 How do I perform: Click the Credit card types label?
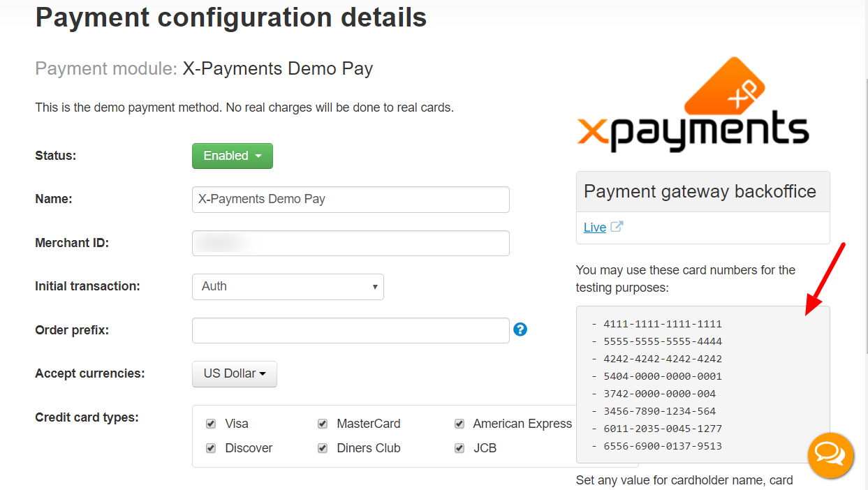coord(87,417)
